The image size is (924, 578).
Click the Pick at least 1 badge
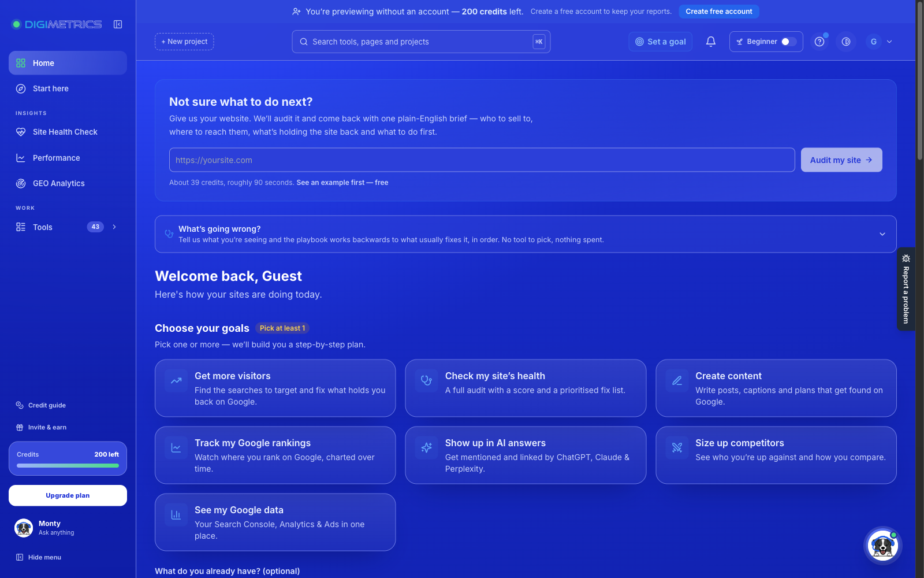(x=282, y=328)
